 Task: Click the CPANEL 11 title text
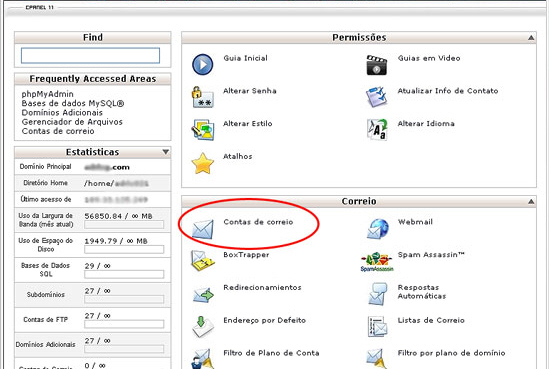pos(39,7)
